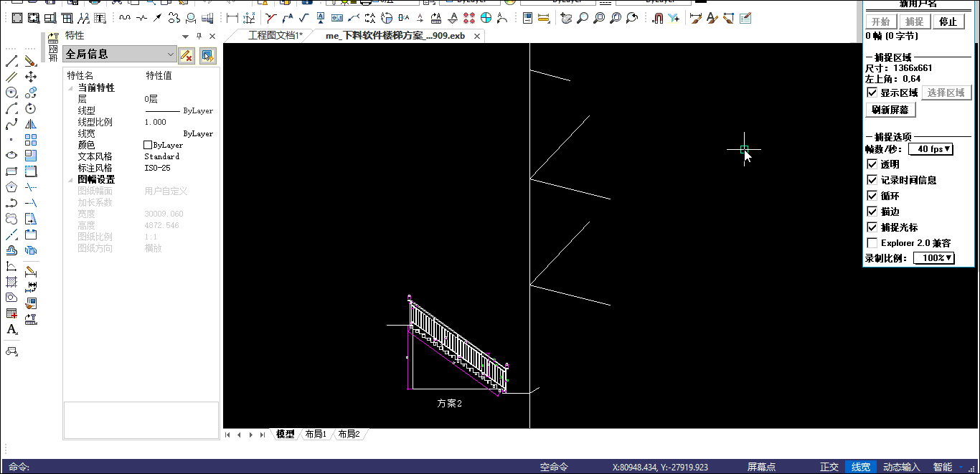This screenshot has height=474, width=980.
Task: Select the Line drawing tool
Action: tap(11, 61)
